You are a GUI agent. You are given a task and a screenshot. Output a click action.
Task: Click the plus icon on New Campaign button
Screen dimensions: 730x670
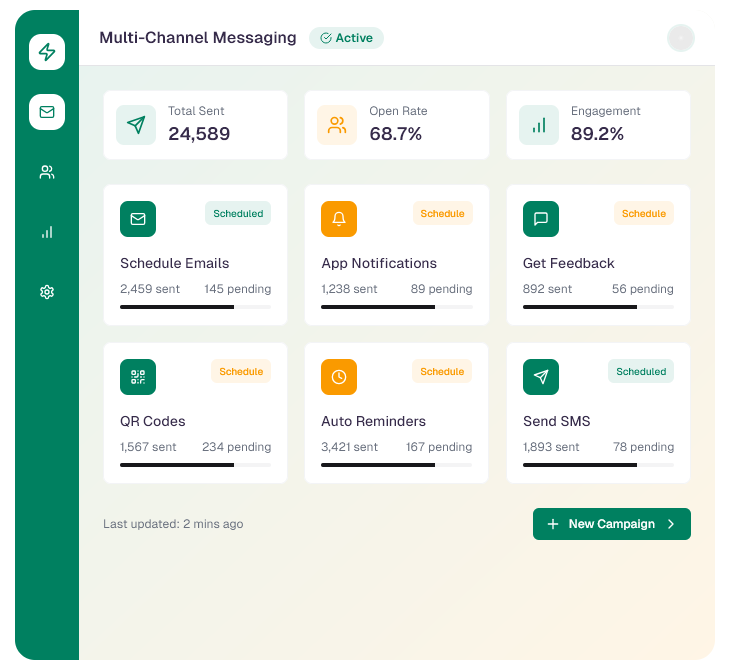[553, 524]
